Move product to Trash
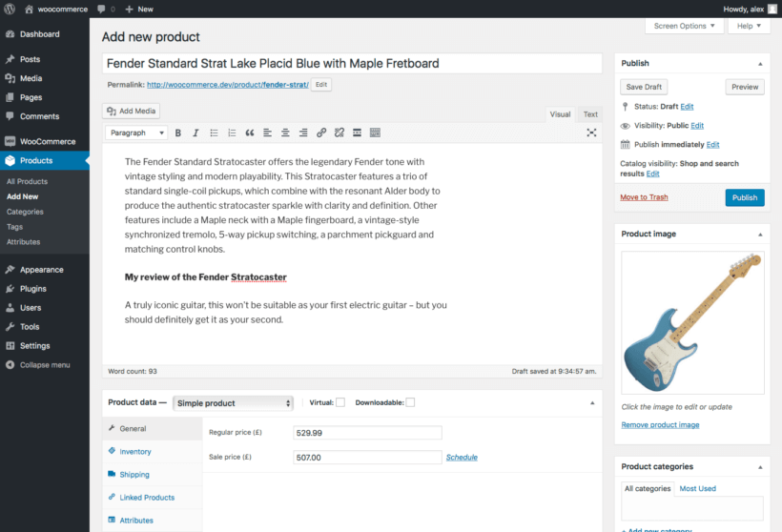This screenshot has width=782, height=532. (x=644, y=197)
